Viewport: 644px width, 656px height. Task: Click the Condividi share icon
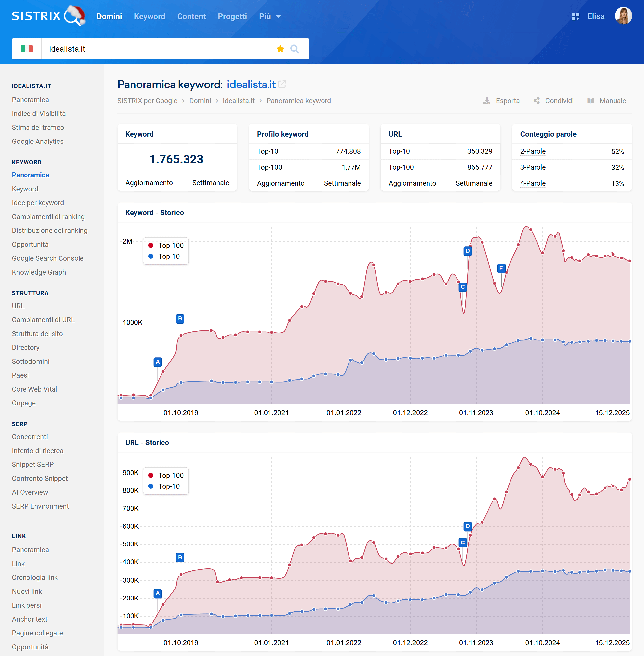(x=537, y=101)
